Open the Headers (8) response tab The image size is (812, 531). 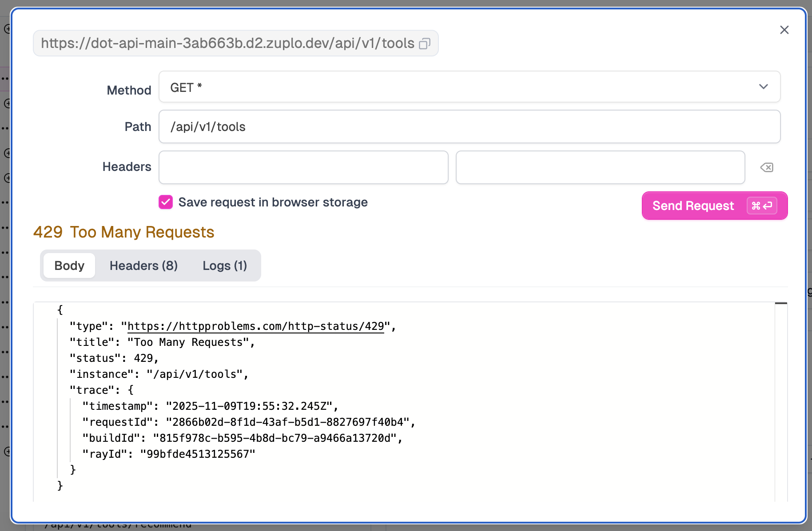143,265
